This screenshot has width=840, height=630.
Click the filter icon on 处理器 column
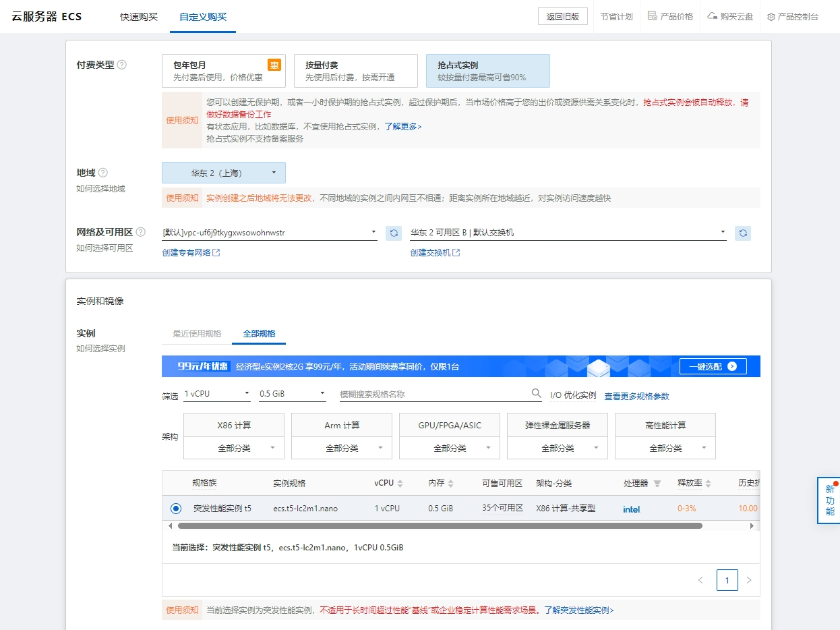tap(657, 484)
